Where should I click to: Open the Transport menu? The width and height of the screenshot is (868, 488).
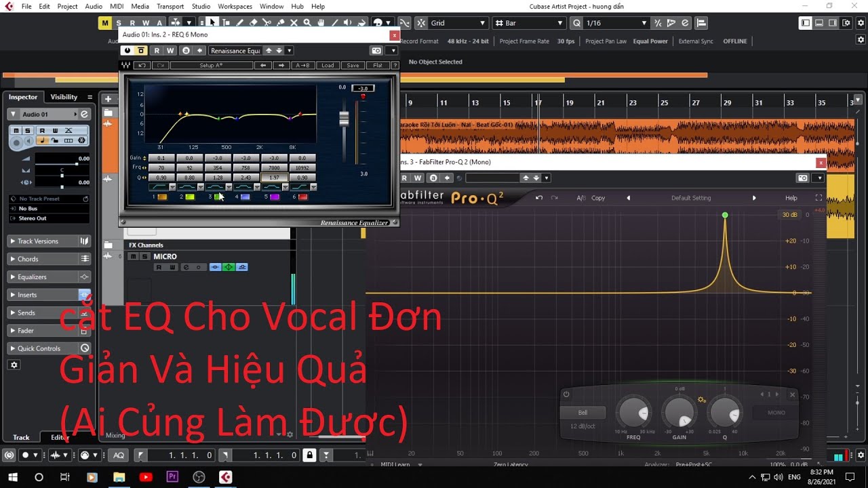click(170, 6)
